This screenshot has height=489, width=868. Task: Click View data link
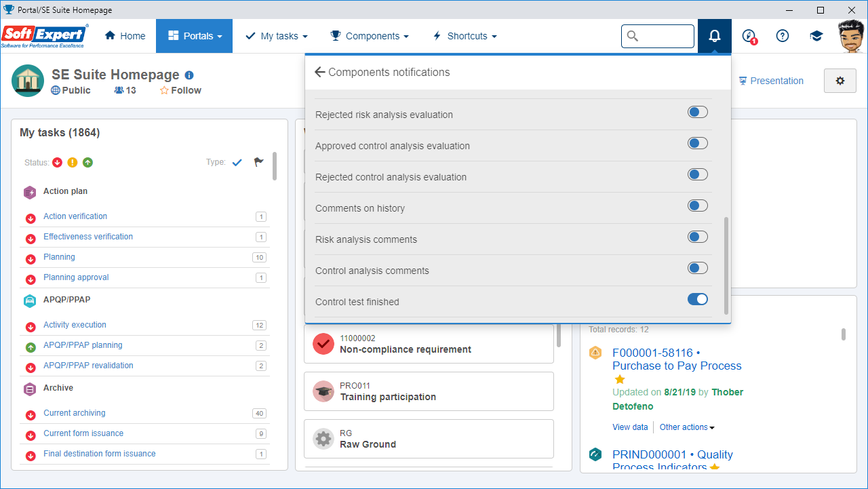click(x=630, y=427)
